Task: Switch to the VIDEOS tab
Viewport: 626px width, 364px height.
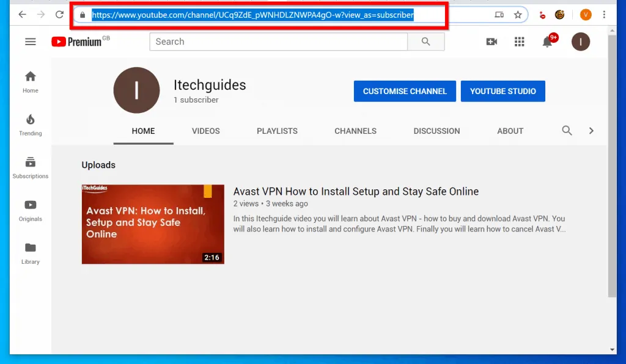Action: click(205, 130)
